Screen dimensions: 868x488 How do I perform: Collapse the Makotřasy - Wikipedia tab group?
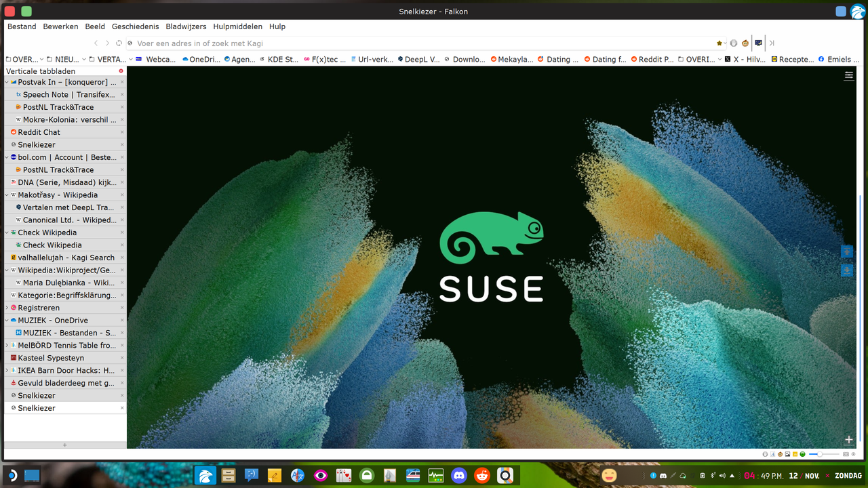tap(7, 195)
